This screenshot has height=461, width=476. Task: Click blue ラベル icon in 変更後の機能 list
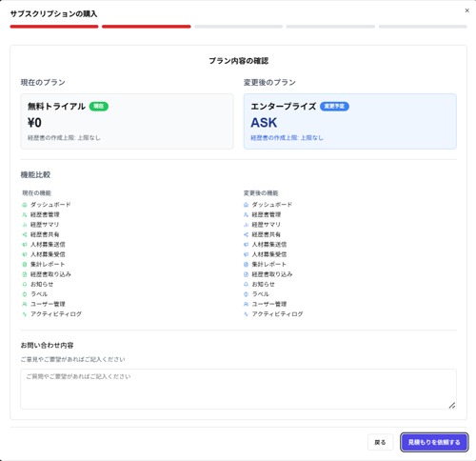(246, 294)
